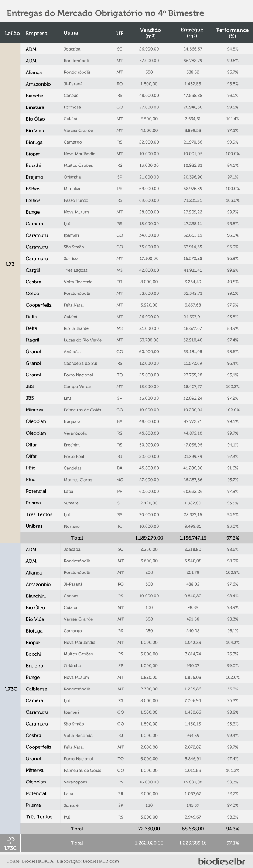Select the Empresa column header
This screenshot has height=868, width=253.
[37, 33]
